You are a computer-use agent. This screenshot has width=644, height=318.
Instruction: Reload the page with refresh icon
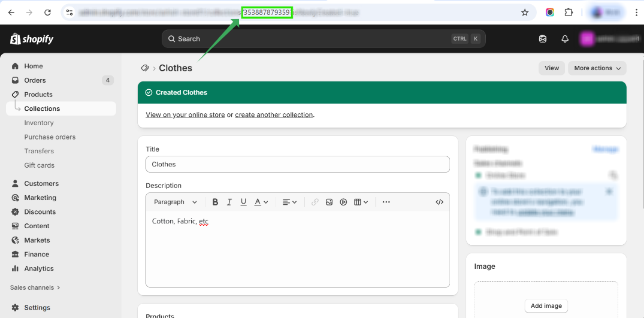(x=48, y=13)
